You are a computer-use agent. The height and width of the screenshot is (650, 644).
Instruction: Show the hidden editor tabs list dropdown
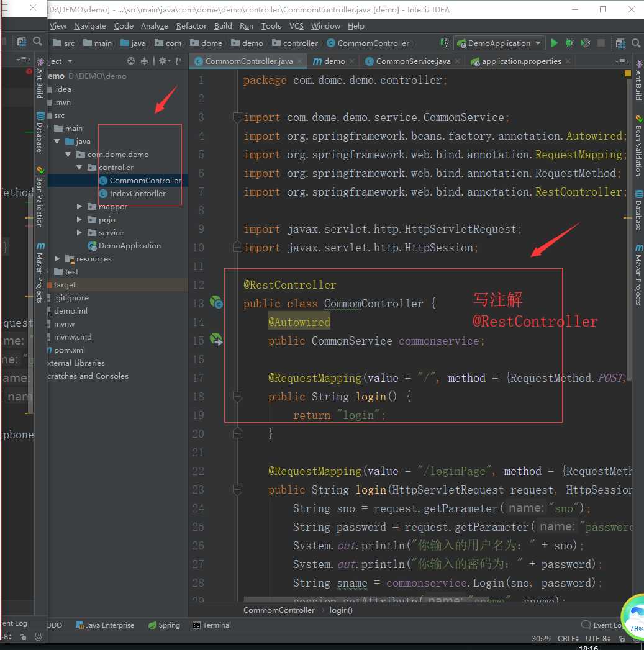[x=622, y=61]
